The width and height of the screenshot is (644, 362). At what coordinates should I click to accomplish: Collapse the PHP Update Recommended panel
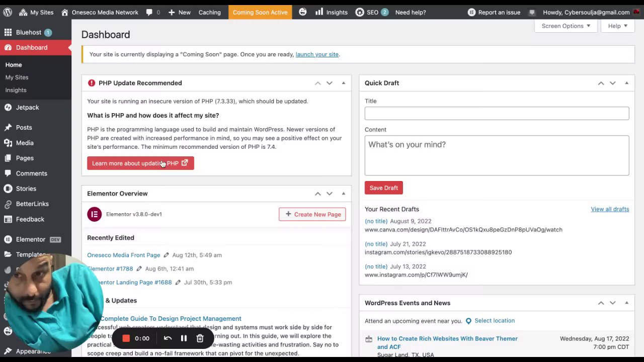point(344,83)
